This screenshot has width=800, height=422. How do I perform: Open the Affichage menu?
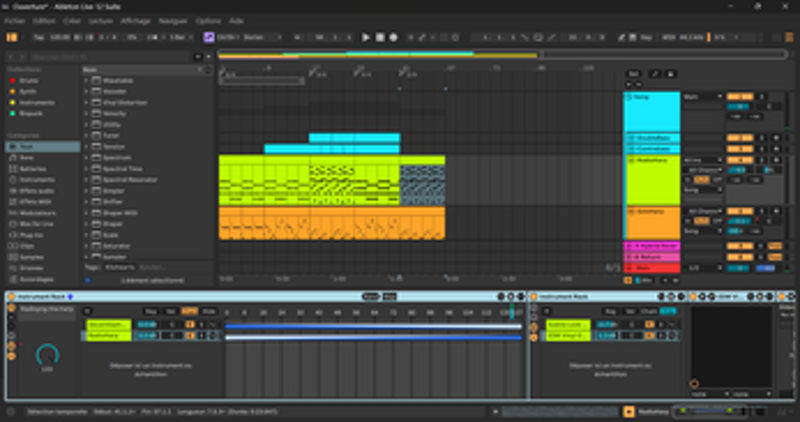pyautogui.click(x=135, y=21)
